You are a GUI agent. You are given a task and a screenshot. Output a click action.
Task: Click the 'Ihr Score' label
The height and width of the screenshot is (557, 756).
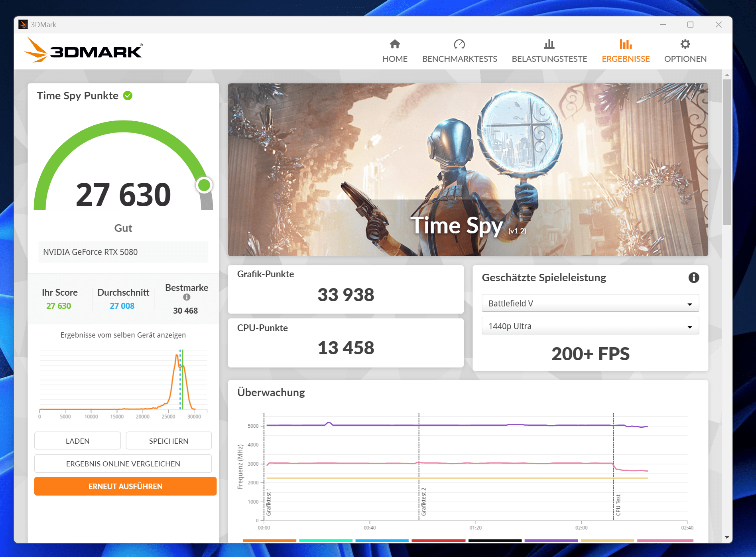point(60,292)
